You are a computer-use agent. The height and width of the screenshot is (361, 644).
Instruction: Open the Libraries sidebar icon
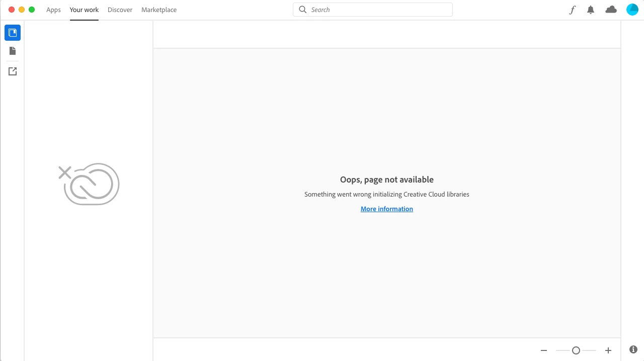point(13,33)
